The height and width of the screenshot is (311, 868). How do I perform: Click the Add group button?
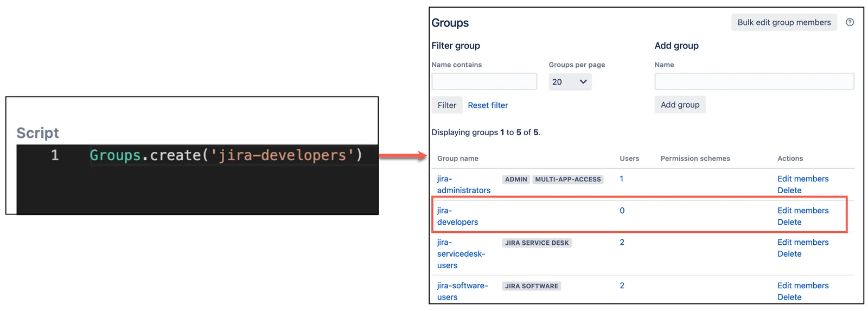click(680, 105)
